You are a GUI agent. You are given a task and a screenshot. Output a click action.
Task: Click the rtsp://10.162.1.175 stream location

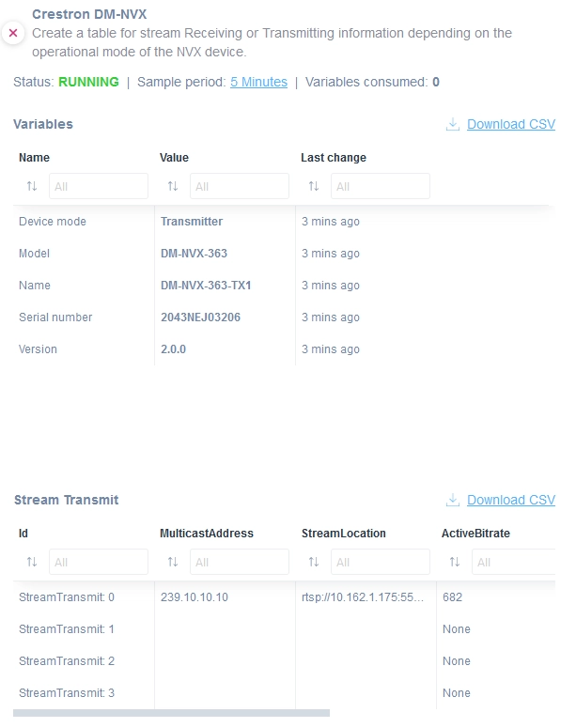click(363, 597)
